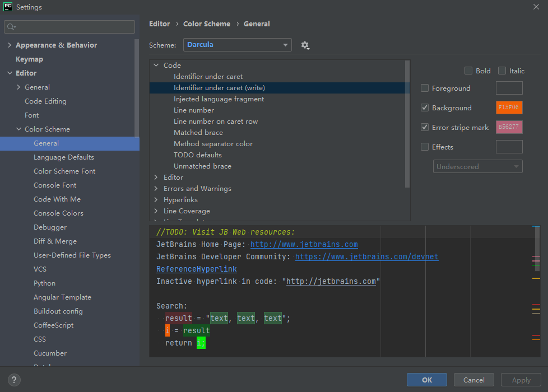Open the Font settings page

(31, 115)
